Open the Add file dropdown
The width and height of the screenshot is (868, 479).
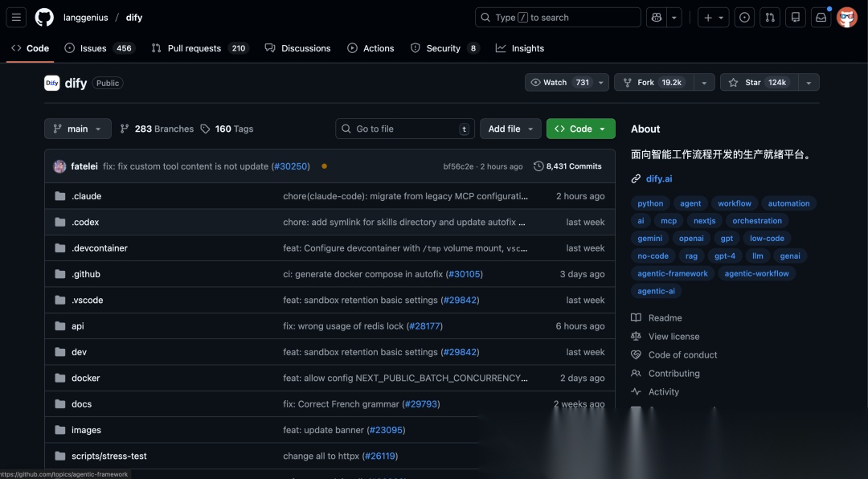click(x=510, y=129)
